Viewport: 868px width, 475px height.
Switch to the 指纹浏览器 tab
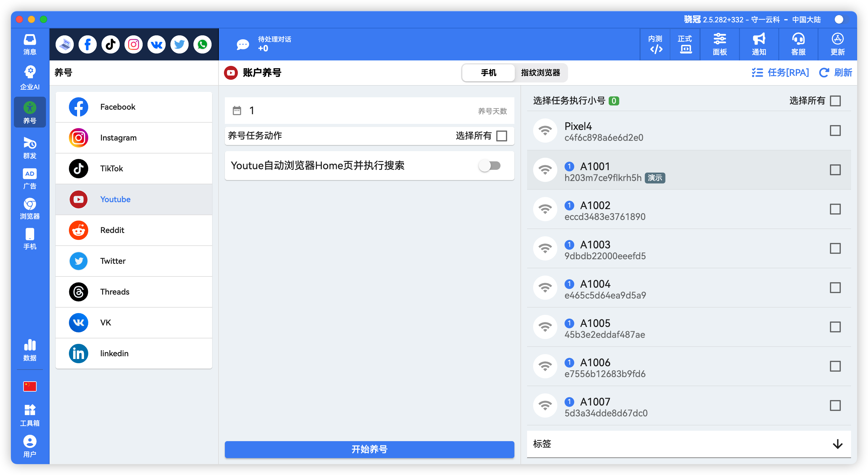pos(540,73)
